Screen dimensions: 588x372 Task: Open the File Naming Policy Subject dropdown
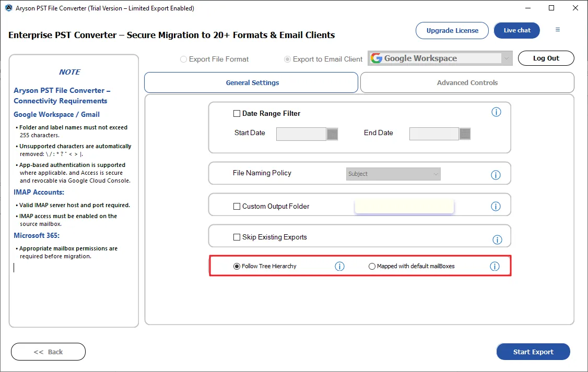[393, 174]
